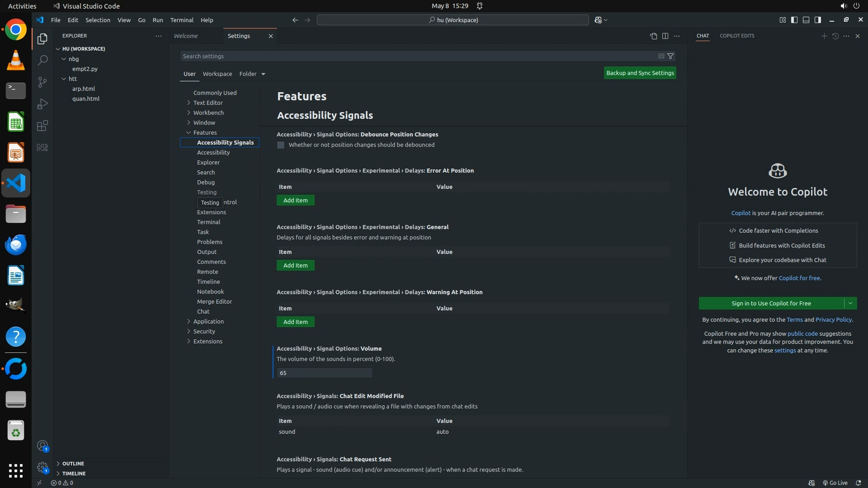Click Split Editor Right icon
The image size is (868, 488).
click(665, 36)
